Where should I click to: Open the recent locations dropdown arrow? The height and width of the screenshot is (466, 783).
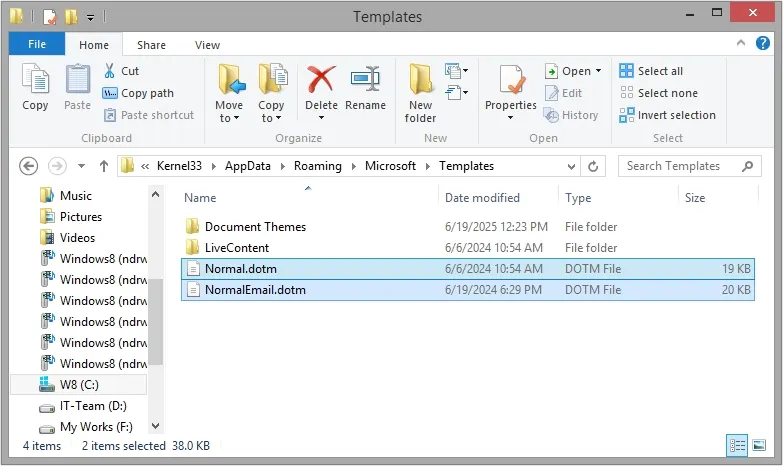pyautogui.click(x=81, y=166)
